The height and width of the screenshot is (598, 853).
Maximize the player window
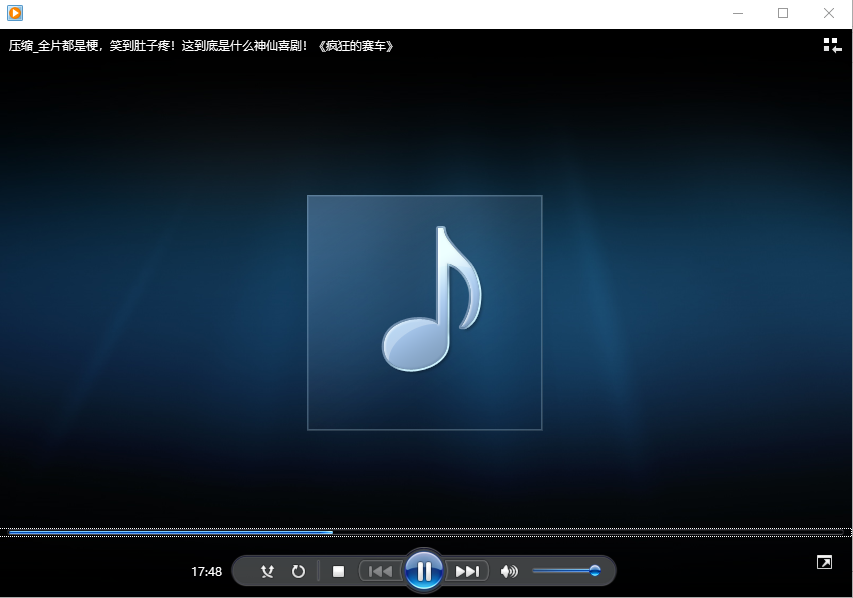pyautogui.click(x=783, y=13)
